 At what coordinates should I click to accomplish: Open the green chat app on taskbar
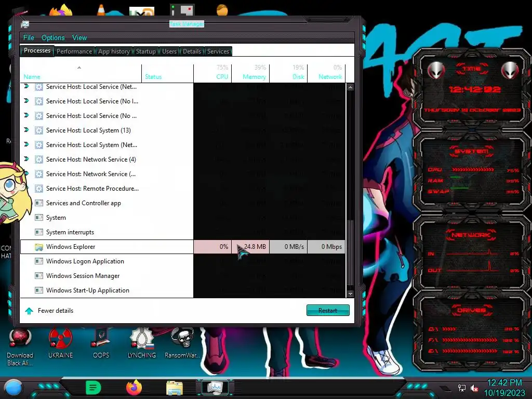(94, 388)
